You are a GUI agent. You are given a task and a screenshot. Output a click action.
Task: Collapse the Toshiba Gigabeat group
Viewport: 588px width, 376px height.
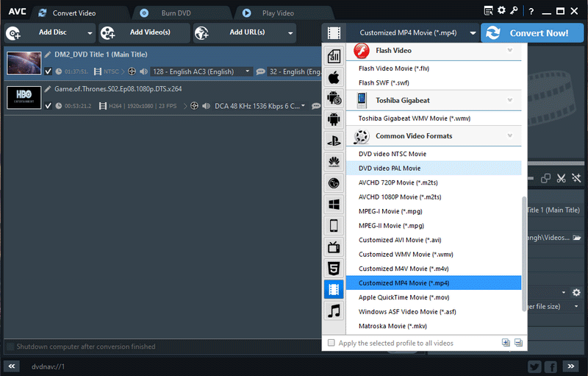pos(509,100)
